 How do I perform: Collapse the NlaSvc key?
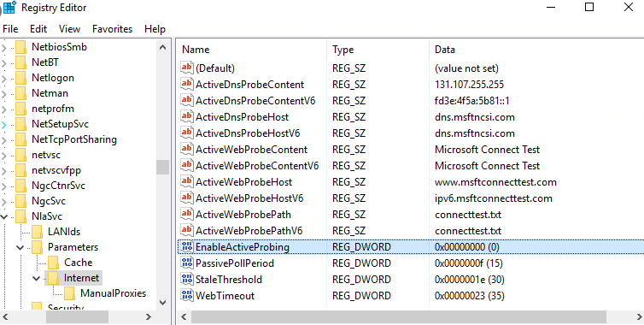pos(4,216)
